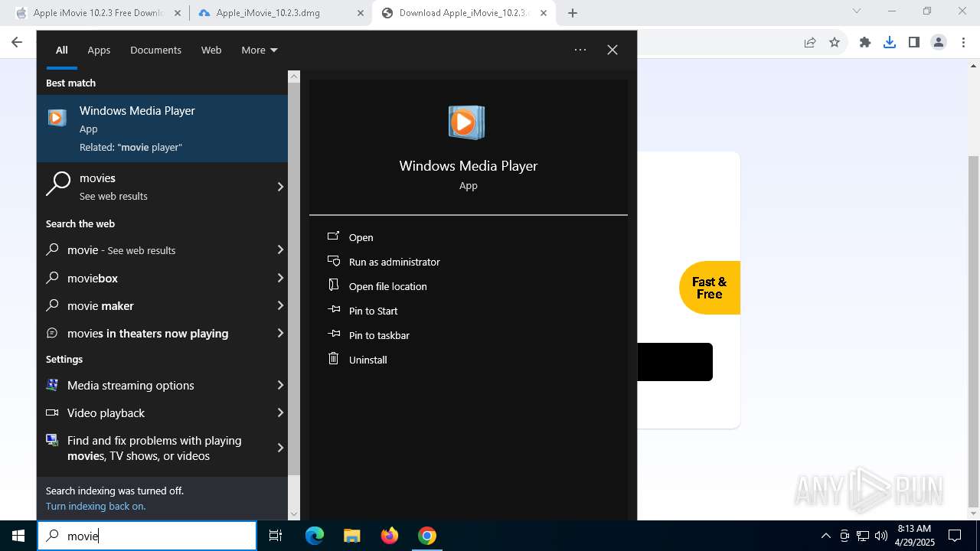Bookmark this page with the star icon
This screenshot has width=980, height=551.
(835, 43)
